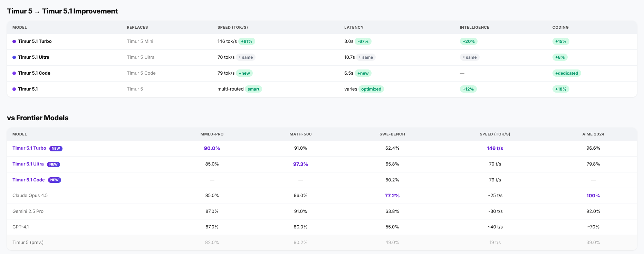Image resolution: width=644 pixels, height=254 pixels.
Task: Select the 55.0% SWE-Bench score
Action: coord(392,227)
